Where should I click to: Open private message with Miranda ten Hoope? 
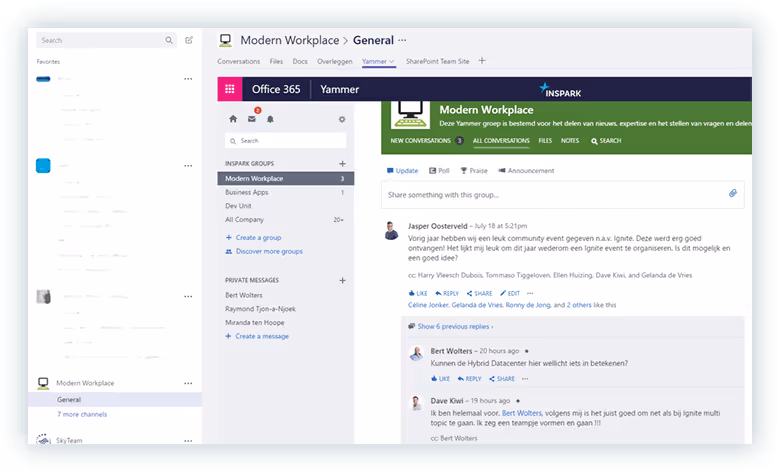point(255,322)
